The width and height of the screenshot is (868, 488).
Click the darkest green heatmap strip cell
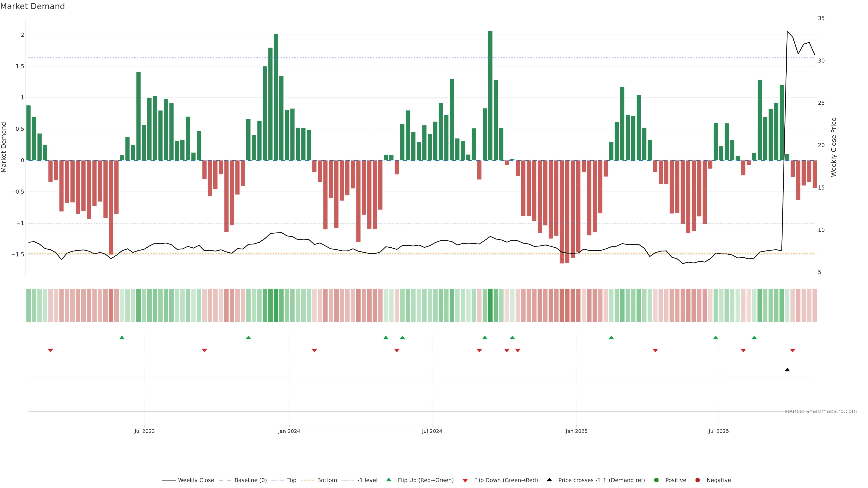click(x=490, y=305)
